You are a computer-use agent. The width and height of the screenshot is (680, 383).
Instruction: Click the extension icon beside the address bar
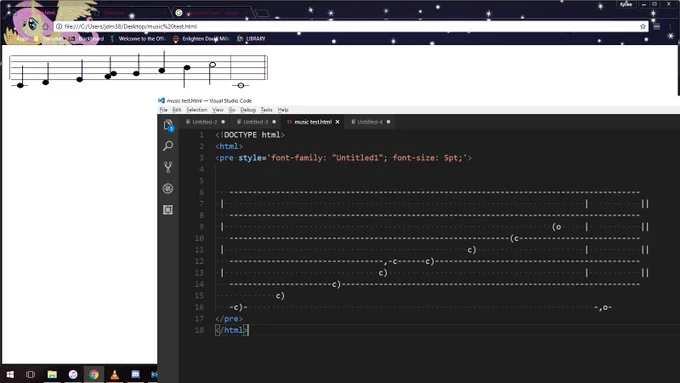point(657,26)
